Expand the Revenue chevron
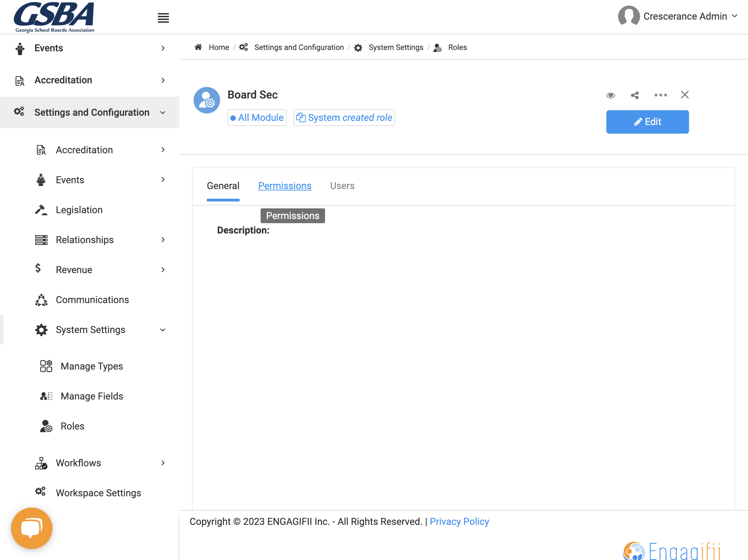Viewport: 748px width, 560px height. 163,270
